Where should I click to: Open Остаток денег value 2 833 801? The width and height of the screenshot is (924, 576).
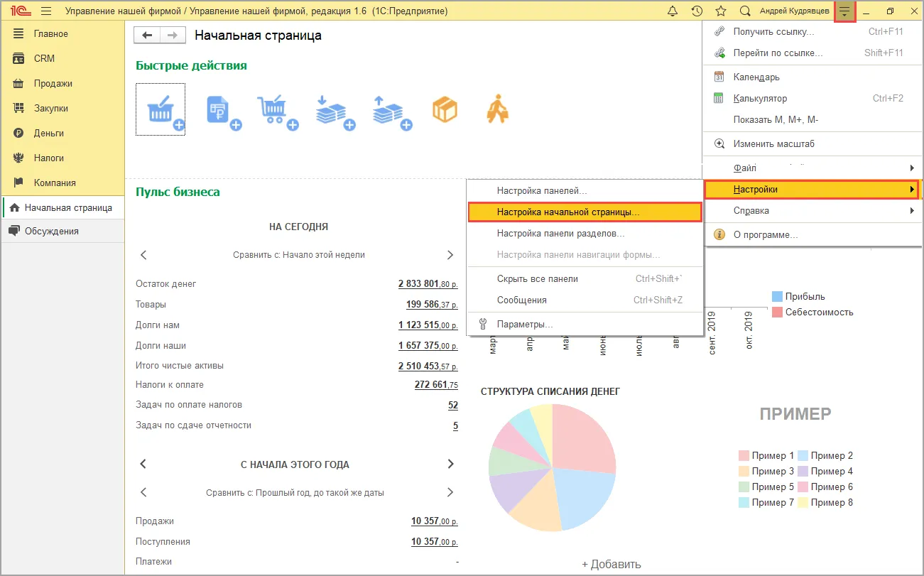coord(428,284)
